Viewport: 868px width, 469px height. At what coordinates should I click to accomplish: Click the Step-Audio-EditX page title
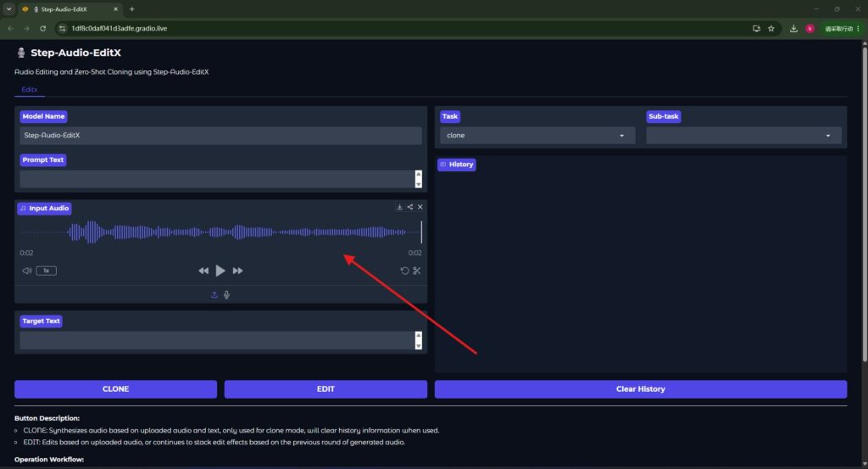pyautogui.click(x=75, y=53)
